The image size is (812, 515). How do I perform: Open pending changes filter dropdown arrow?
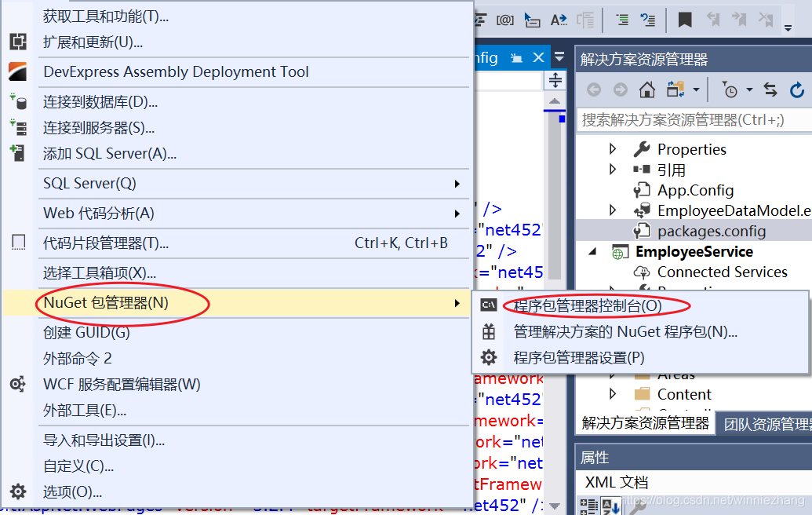(x=748, y=90)
